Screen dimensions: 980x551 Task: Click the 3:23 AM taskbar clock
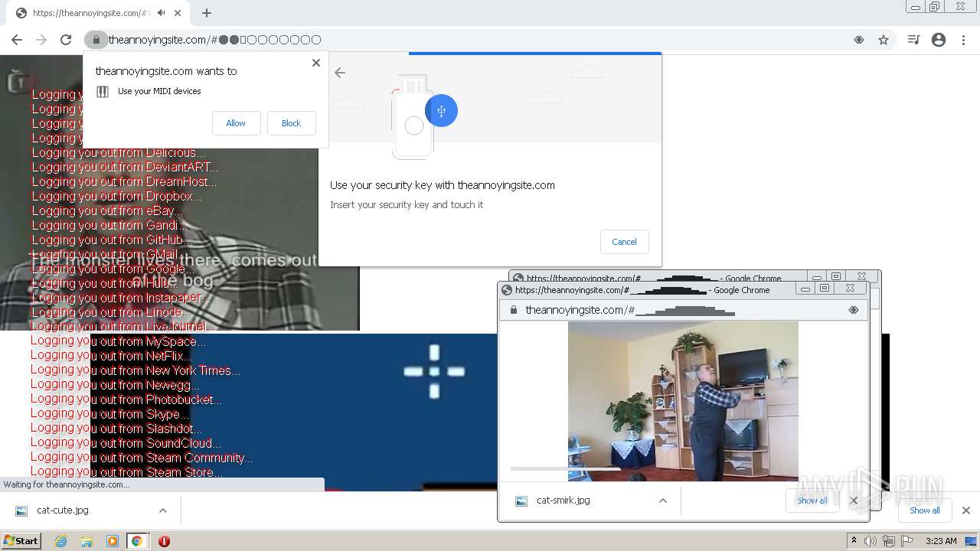pyautogui.click(x=941, y=541)
